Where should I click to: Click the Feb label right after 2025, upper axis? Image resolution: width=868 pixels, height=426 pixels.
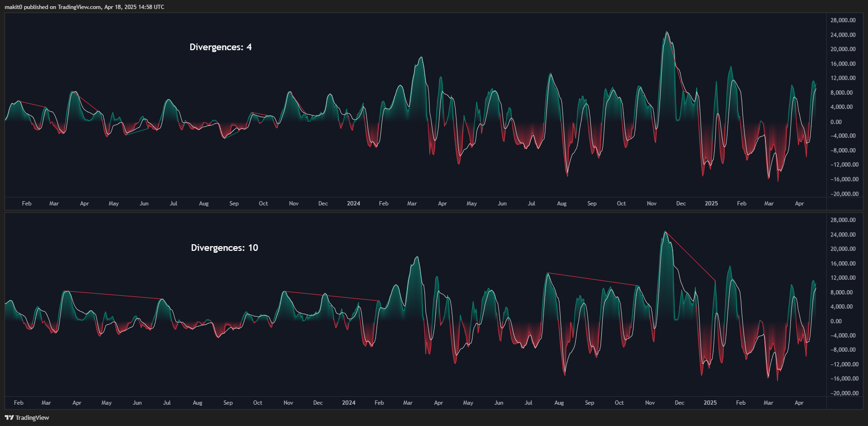click(x=742, y=204)
